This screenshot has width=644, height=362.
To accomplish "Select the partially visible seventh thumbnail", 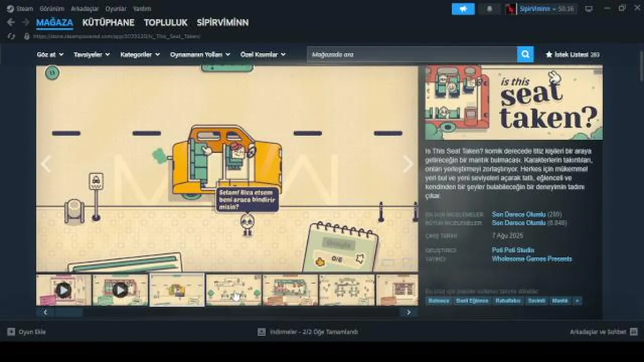I will 397,290.
